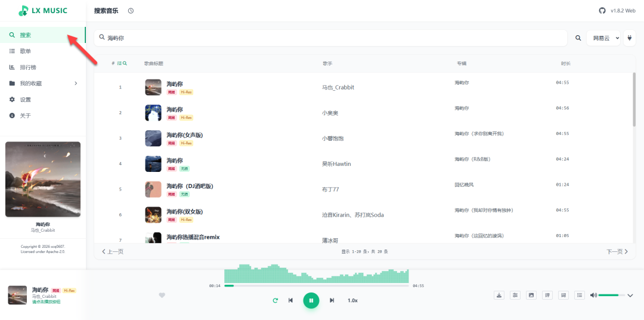The image size is (644, 320).
Task: Click the download icon in player bar
Action: [499, 295]
